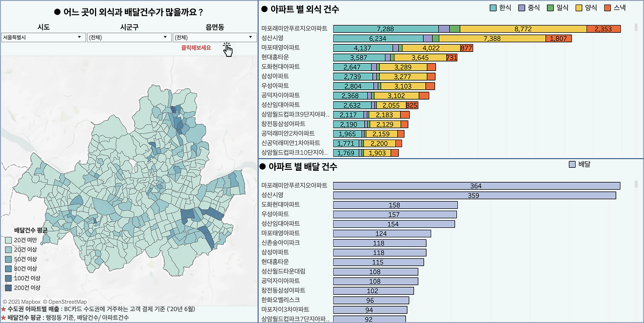Screen dimensions: 644x323
Task: Click 상암월드컵파크9단지 row label
Action: (x=296, y=114)
